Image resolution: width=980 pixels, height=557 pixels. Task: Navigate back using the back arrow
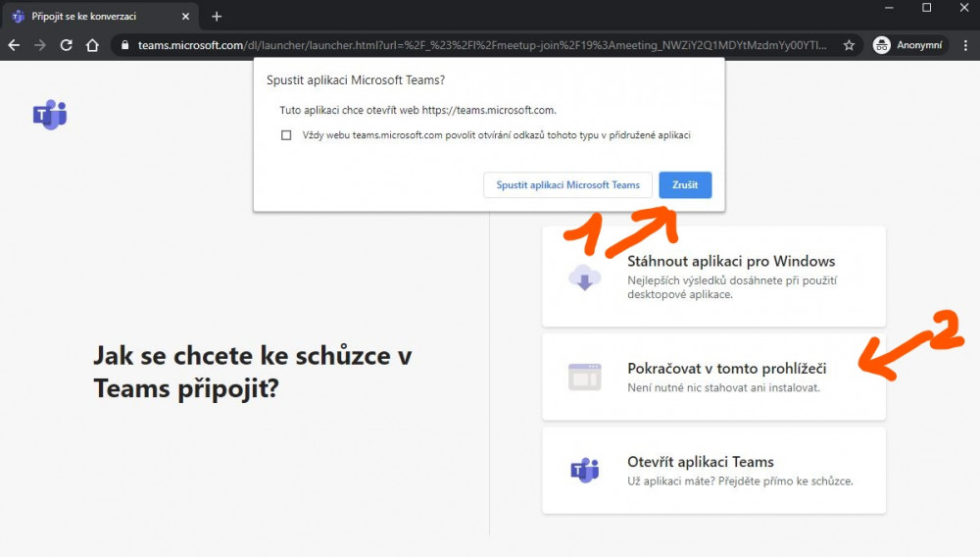[14, 45]
